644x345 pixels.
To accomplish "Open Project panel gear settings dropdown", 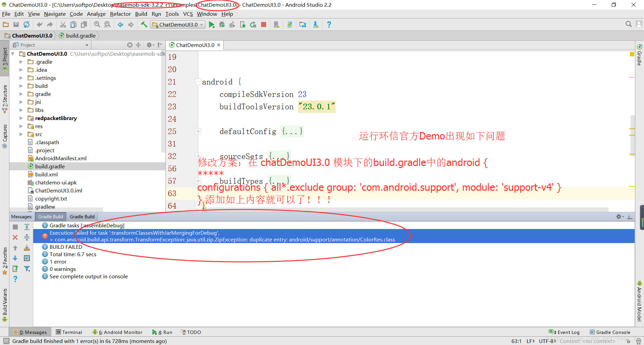I will (x=150, y=45).
